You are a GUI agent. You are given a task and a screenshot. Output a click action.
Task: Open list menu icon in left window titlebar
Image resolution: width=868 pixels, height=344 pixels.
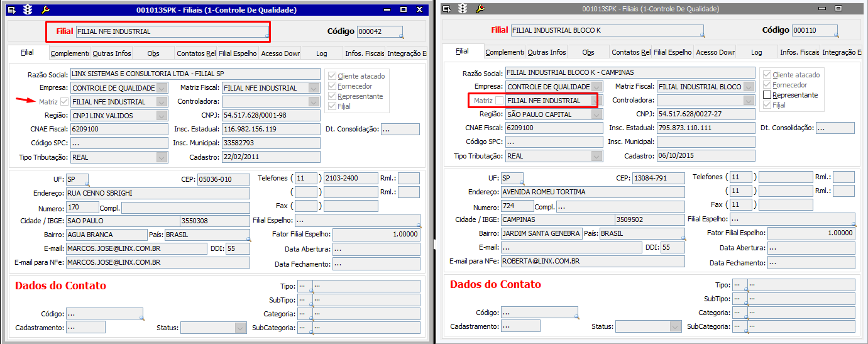click(11, 9)
